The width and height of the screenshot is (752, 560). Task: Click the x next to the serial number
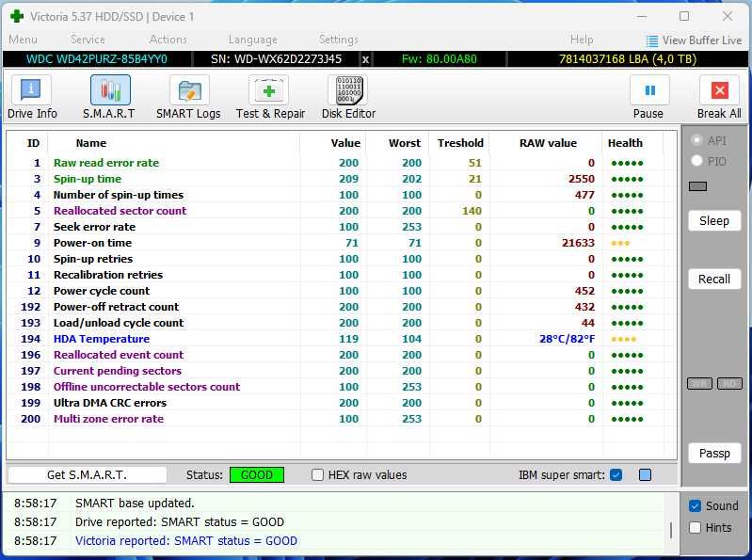click(365, 59)
